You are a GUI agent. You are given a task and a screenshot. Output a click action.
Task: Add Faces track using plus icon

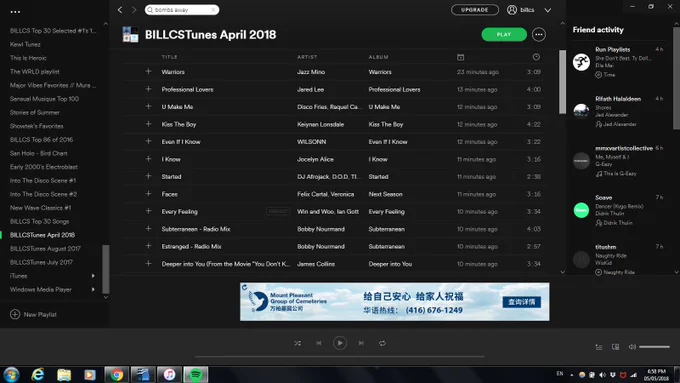[x=148, y=194]
